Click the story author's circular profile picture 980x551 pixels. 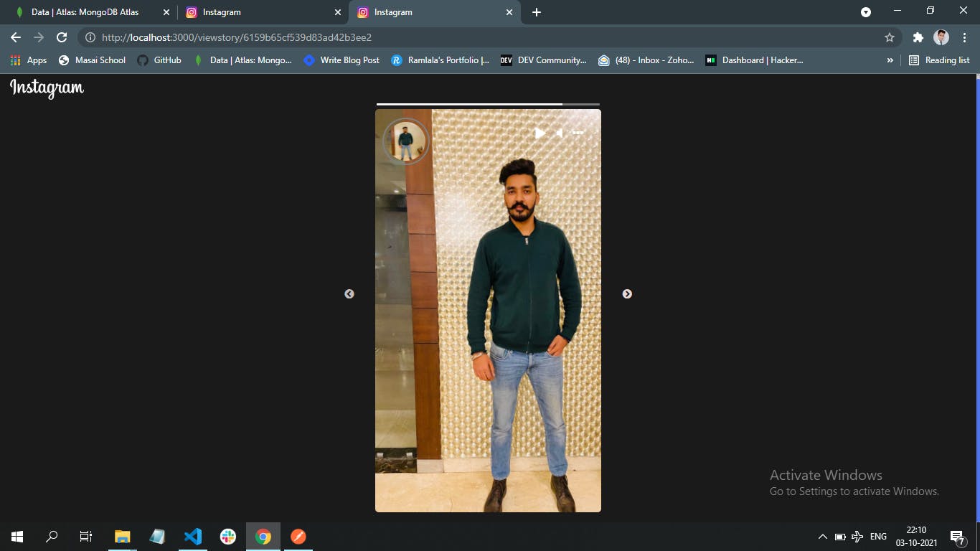[x=406, y=141]
